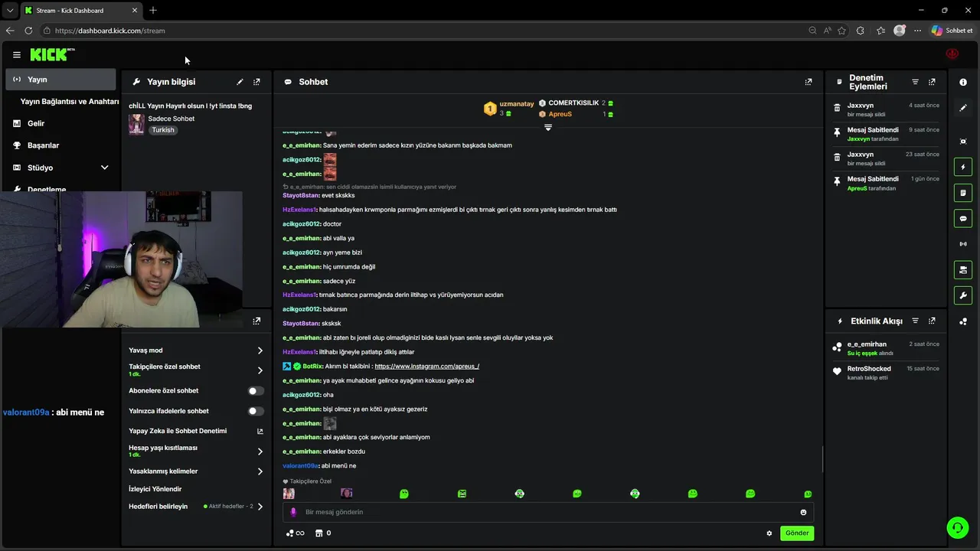
Task: Click the store icon showing 0
Action: (x=323, y=533)
